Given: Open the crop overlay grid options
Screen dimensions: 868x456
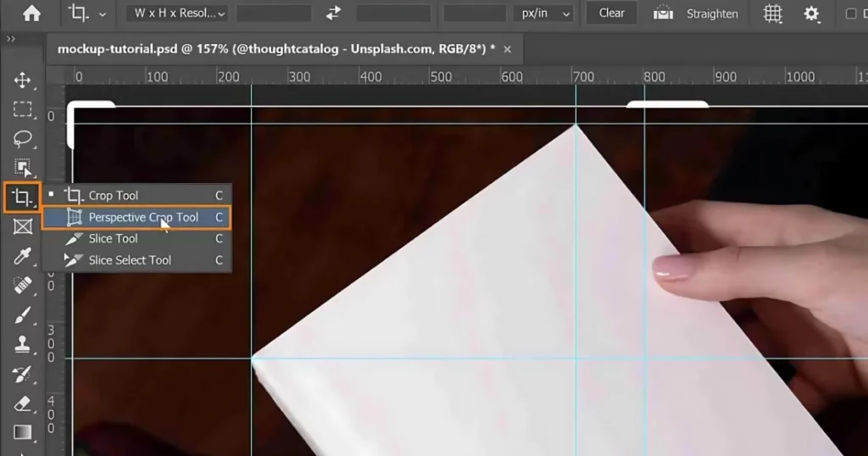Looking at the screenshot, I should click(773, 14).
